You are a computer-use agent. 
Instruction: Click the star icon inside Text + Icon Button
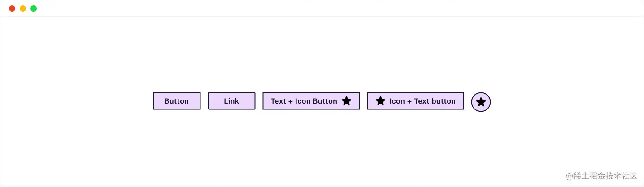click(x=346, y=101)
